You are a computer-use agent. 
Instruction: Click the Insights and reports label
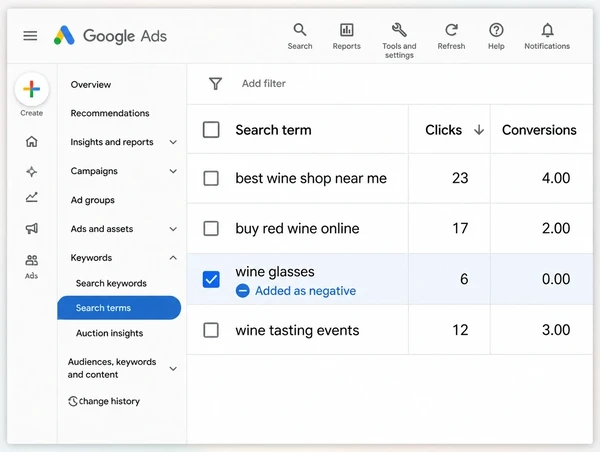click(x=112, y=142)
